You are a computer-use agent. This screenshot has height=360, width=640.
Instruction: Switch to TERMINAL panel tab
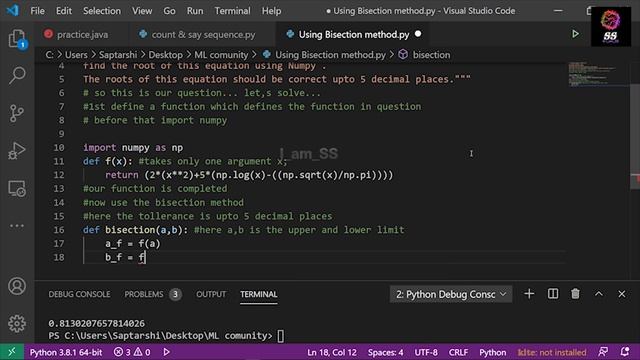pos(259,294)
